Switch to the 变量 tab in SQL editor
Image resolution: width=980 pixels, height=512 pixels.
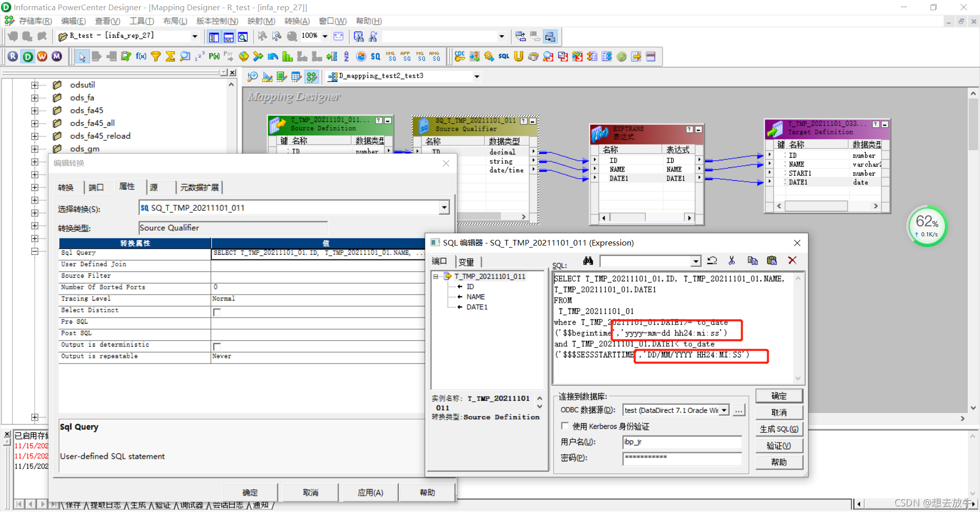pyautogui.click(x=467, y=262)
